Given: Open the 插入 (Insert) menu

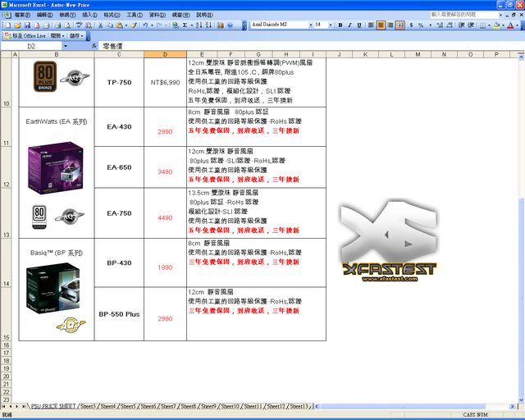Looking at the screenshot, I should click(x=89, y=15).
